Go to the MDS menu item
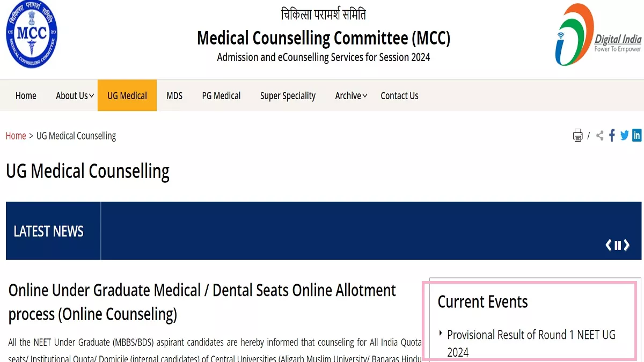Screen dimensions: 644x362 point(174,95)
